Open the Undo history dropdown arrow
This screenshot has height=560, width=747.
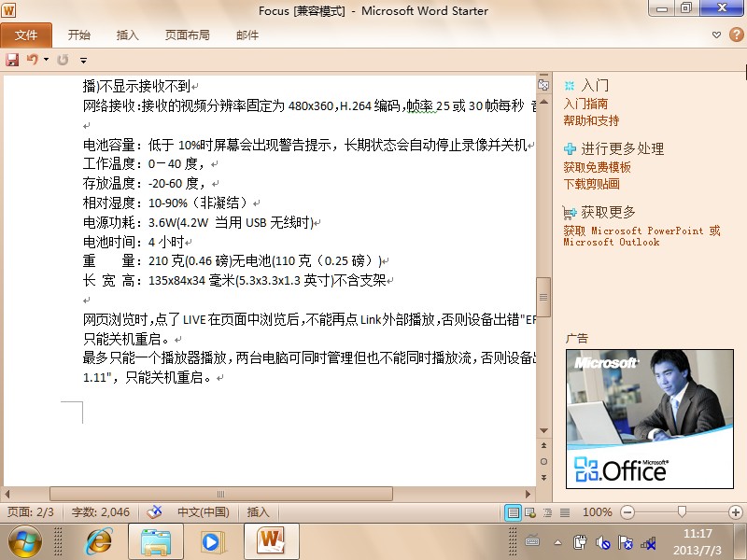[x=46, y=60]
